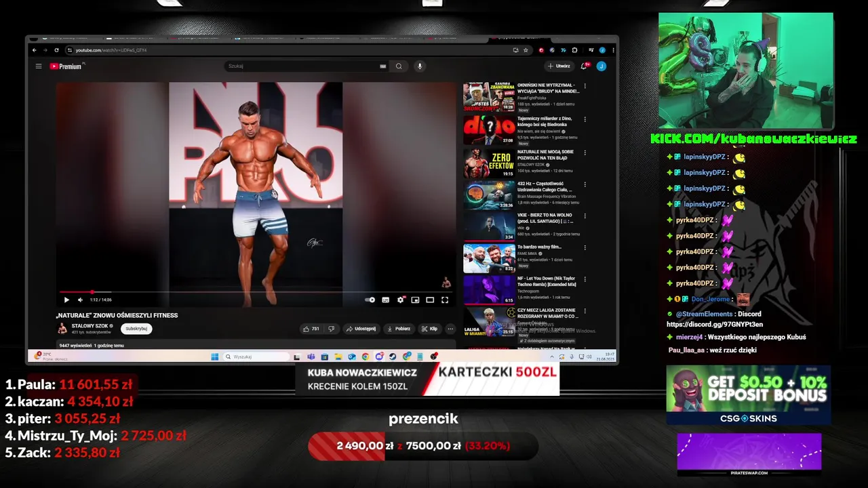
Task: Toggle subtitles with the captions icon
Action: [x=385, y=300]
